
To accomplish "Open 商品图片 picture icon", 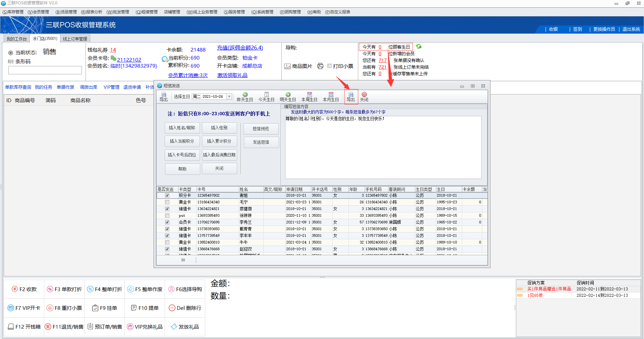I will coord(287,66).
